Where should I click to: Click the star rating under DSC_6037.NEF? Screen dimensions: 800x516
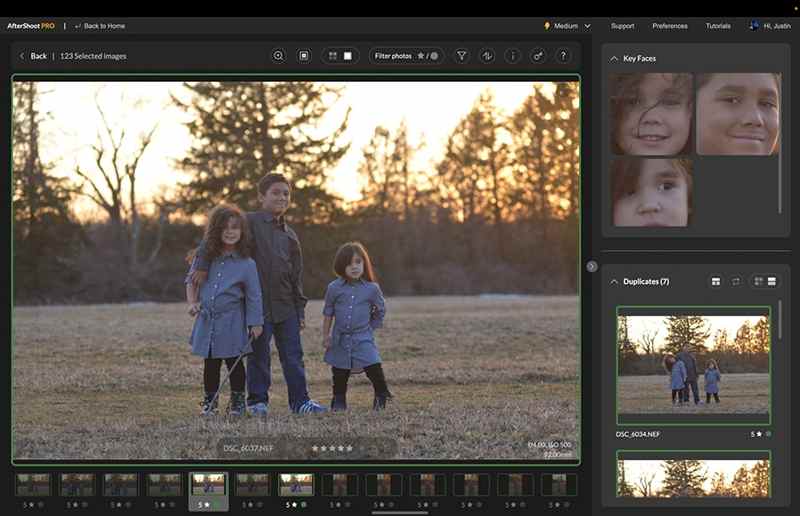[331, 448]
